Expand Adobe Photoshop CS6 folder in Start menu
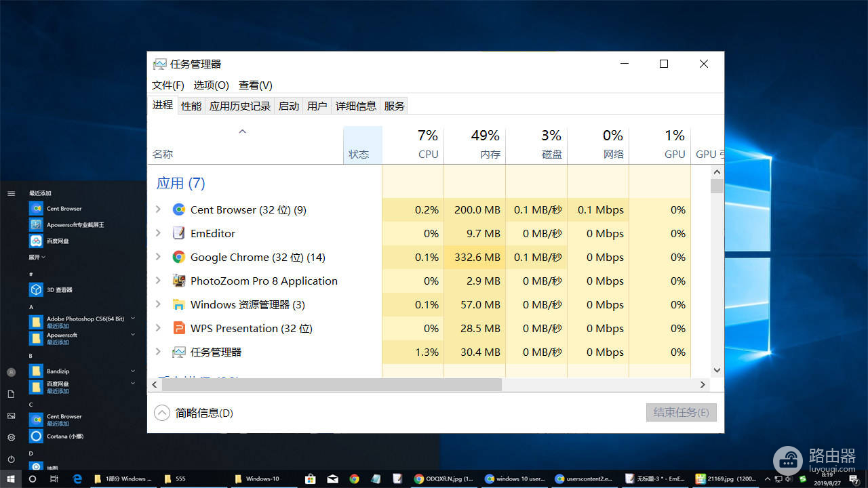This screenshot has height=488, width=868. 133,318
